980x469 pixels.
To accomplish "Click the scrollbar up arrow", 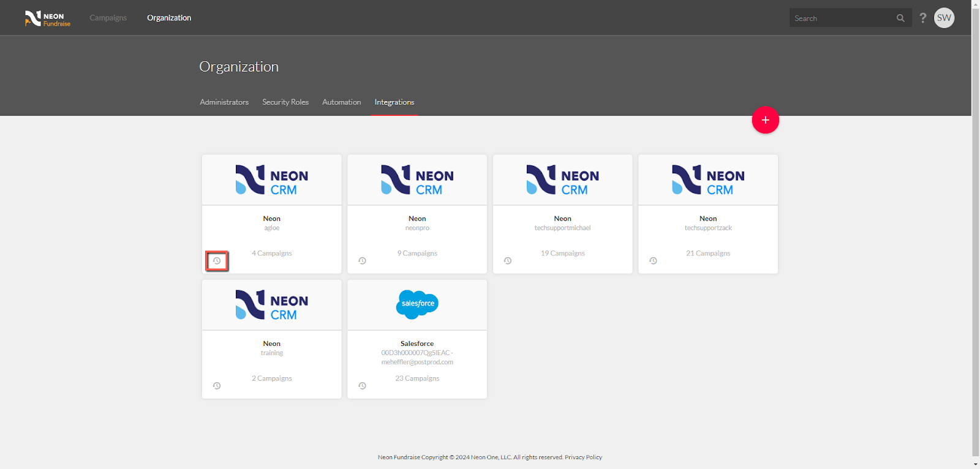I will point(976,4).
